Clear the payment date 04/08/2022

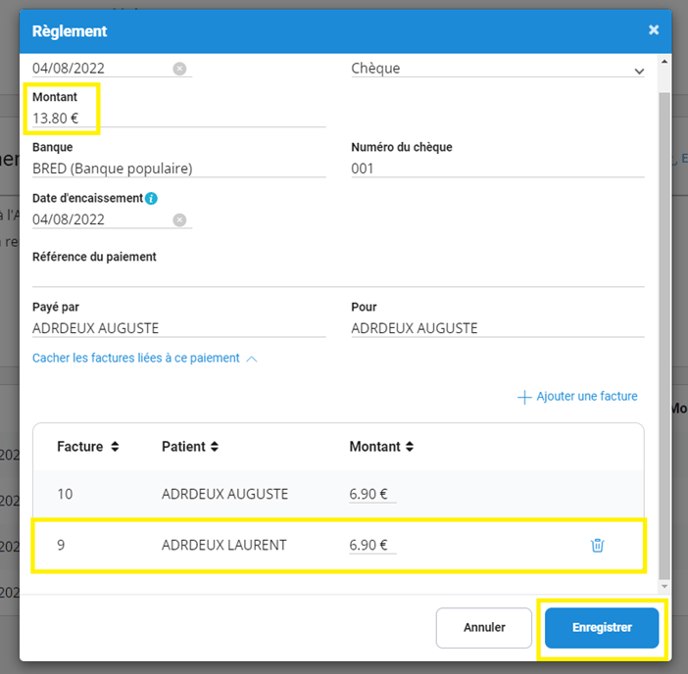point(179,69)
